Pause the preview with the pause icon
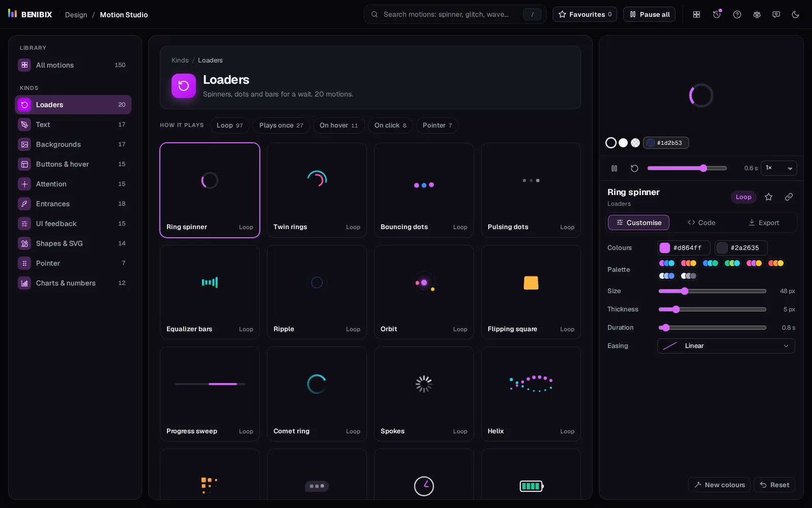 (614, 168)
